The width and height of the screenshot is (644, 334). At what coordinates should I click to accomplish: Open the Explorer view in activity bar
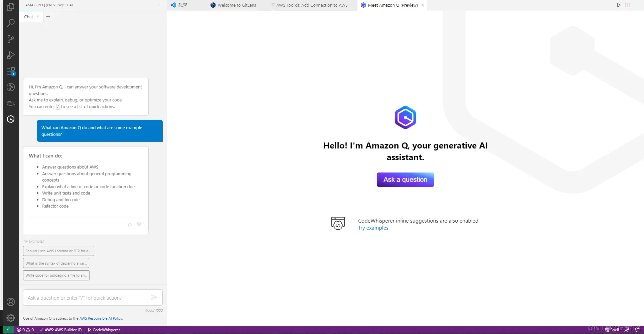tap(11, 7)
